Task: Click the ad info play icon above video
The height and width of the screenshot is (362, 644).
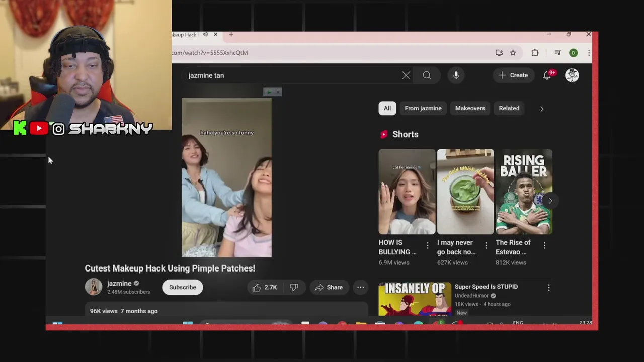Action: tap(268, 92)
